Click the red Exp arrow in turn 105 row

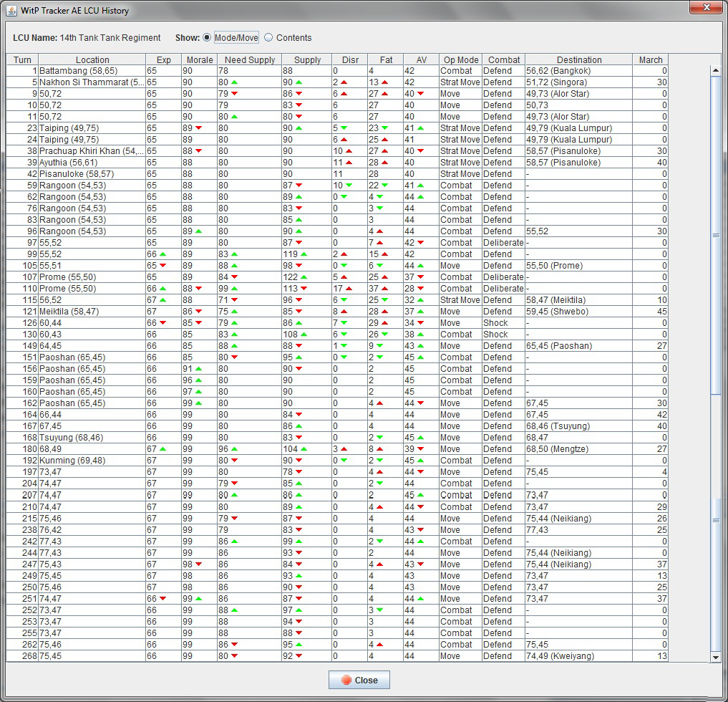click(163, 266)
